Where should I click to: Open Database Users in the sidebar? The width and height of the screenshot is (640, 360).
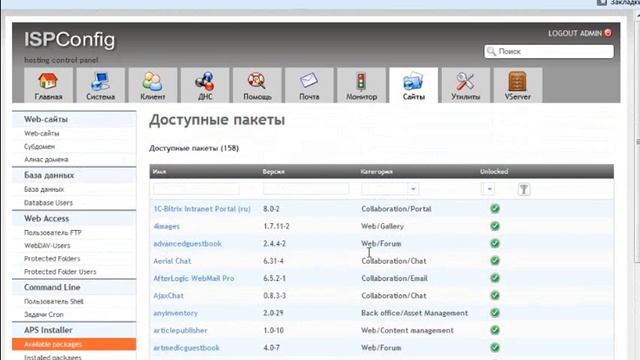48,203
